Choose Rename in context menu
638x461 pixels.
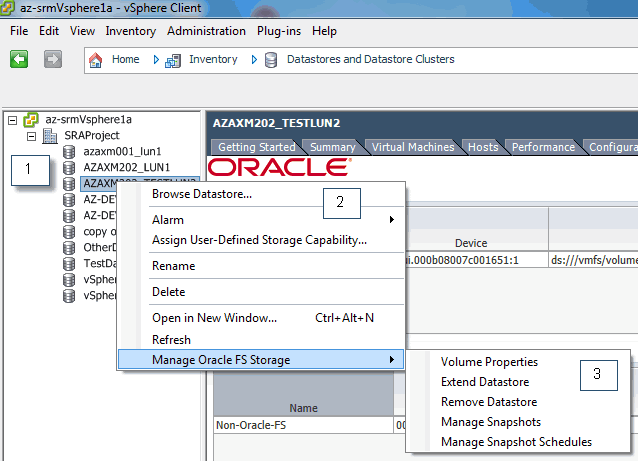pyautogui.click(x=173, y=266)
